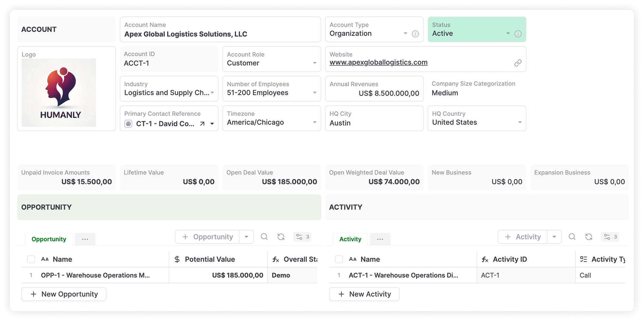Click the Open Weighted Deal Value amount
The height and width of the screenshot is (321, 644).
tap(394, 182)
